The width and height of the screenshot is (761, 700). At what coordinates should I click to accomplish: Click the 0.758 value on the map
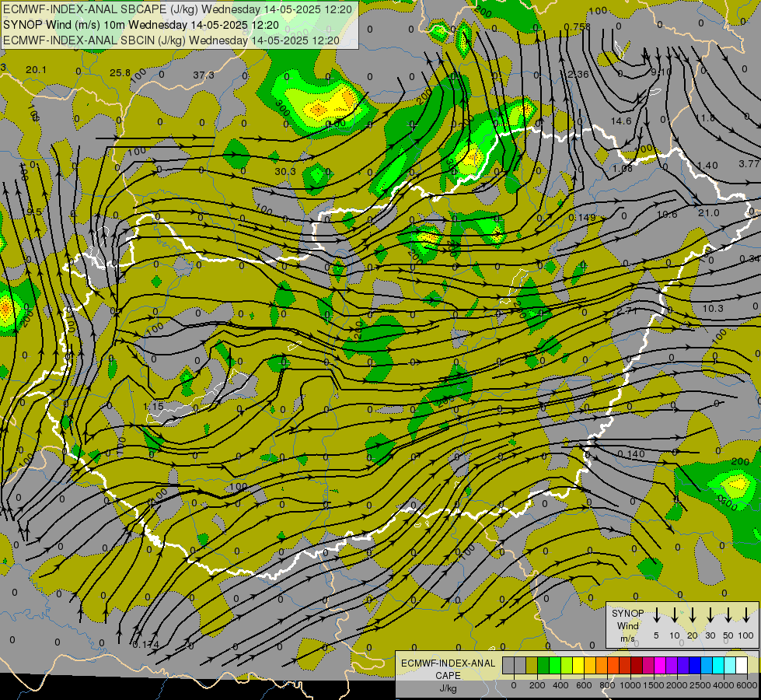pyautogui.click(x=578, y=26)
